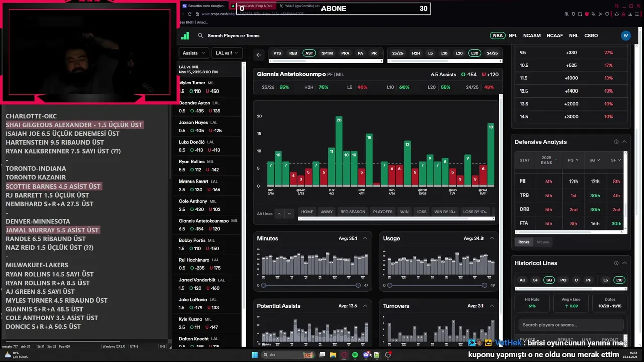Select the REB stat pill
The height and width of the screenshot is (362, 644).
[293, 53]
